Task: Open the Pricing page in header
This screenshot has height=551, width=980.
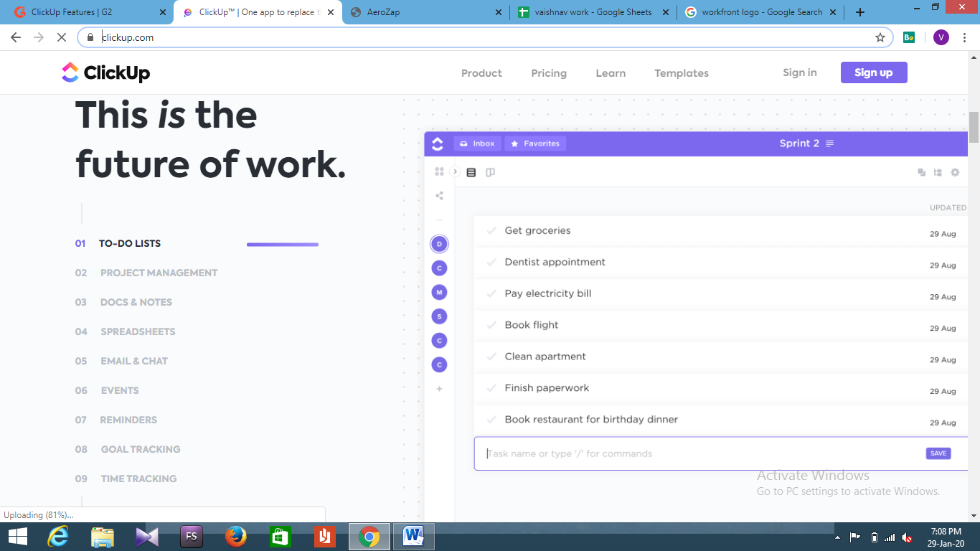Action: (549, 73)
